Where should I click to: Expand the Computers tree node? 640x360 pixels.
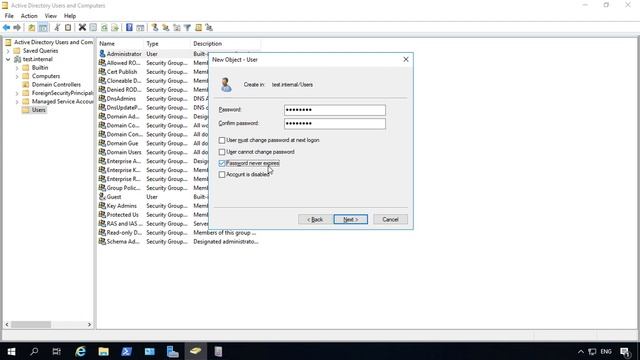(17, 76)
